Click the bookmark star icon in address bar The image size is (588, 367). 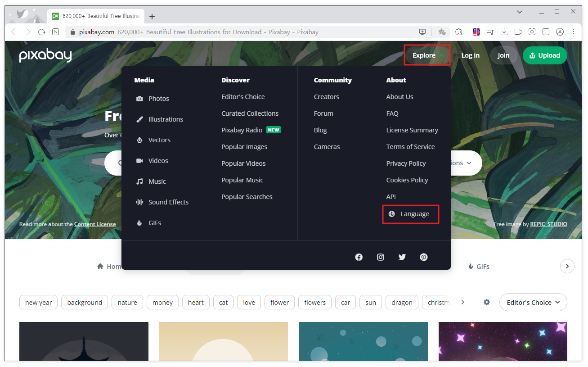click(x=442, y=32)
